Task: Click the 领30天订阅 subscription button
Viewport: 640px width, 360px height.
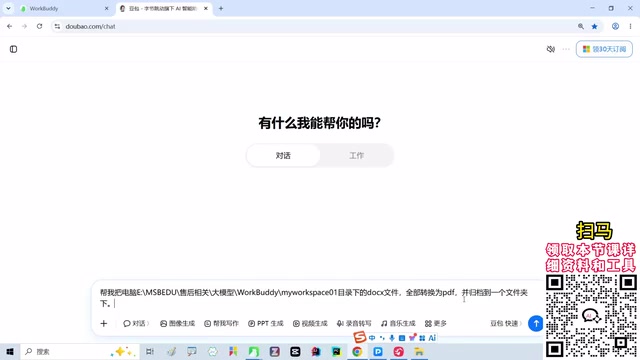Action: [604, 49]
